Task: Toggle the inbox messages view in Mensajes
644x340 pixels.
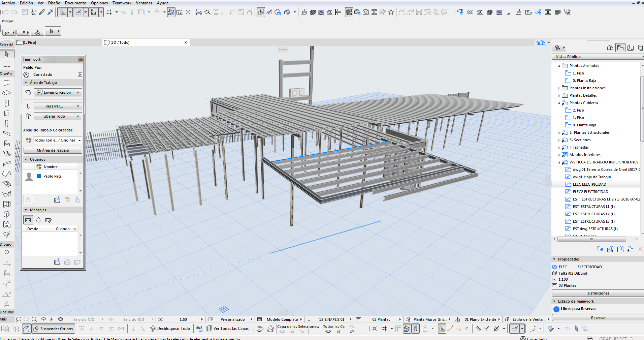Action: click(x=28, y=220)
